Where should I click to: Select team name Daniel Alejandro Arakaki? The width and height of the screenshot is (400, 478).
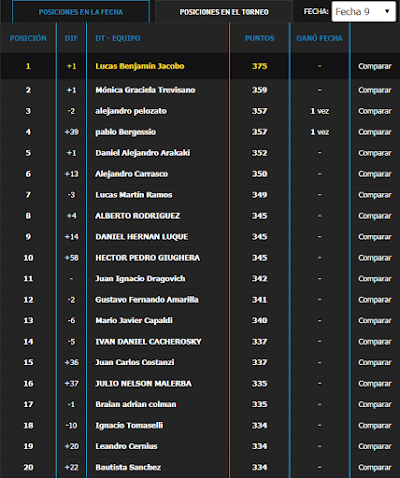pyautogui.click(x=143, y=153)
